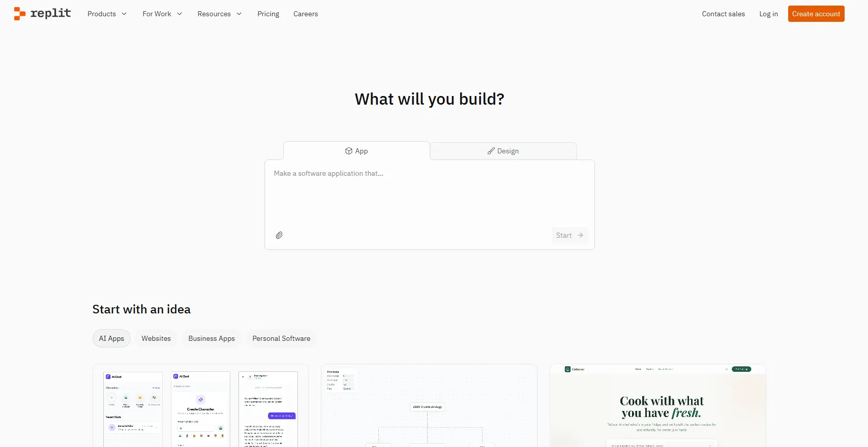Image resolution: width=868 pixels, height=447 pixels.
Task: Pick the Personal Software category filter
Action: pyautogui.click(x=281, y=338)
